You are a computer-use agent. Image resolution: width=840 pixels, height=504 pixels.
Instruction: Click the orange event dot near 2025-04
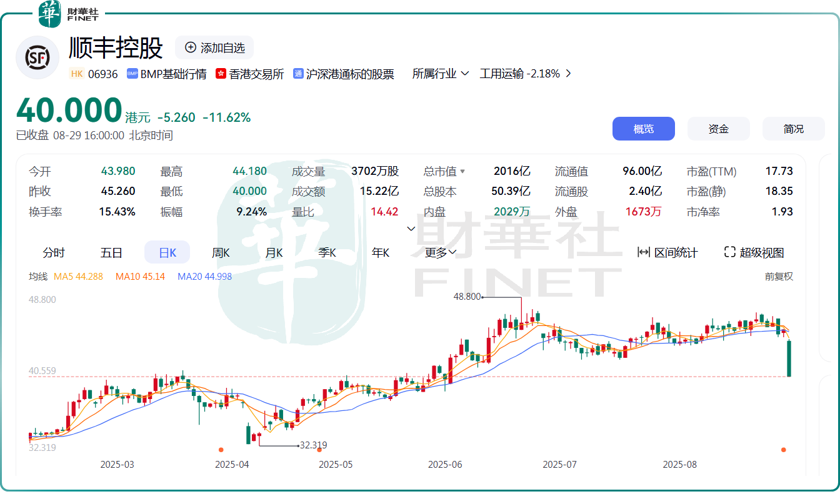[x=221, y=450]
